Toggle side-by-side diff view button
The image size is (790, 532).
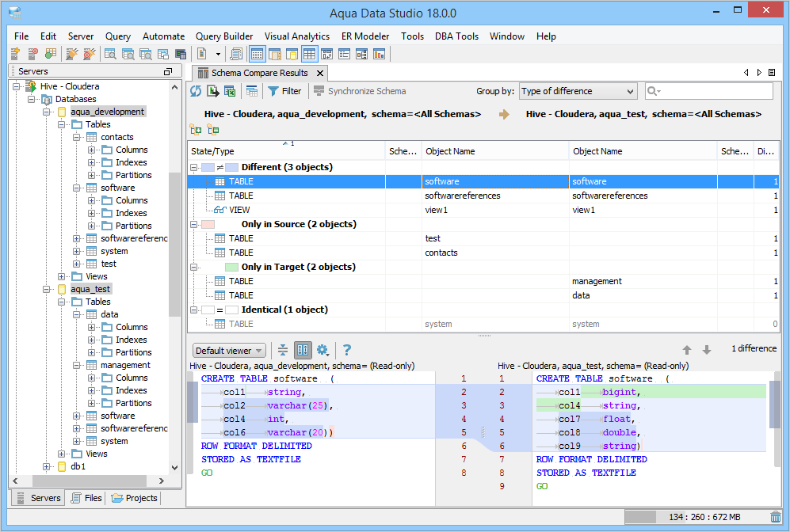[x=303, y=350]
